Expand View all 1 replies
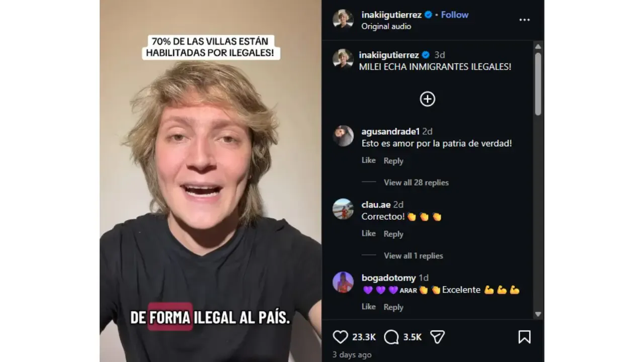 413,256
